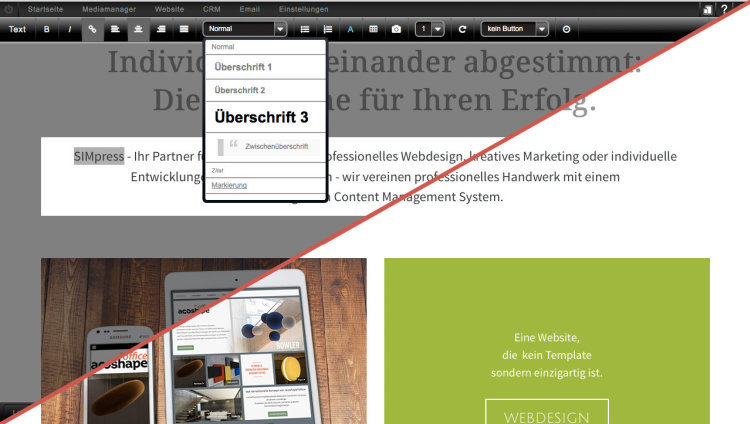This screenshot has height=424, width=750.
Task: Select 'Überschrift 3' from style list
Action: click(262, 117)
